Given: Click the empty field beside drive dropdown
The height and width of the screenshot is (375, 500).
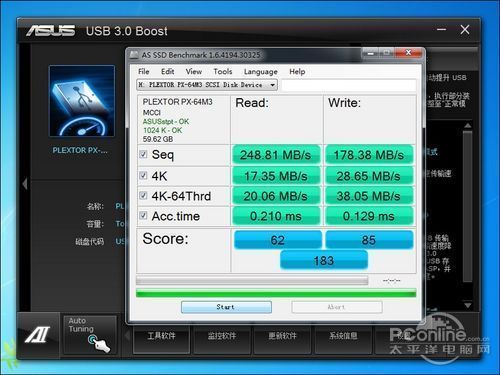Looking at the screenshot, I should [x=349, y=85].
